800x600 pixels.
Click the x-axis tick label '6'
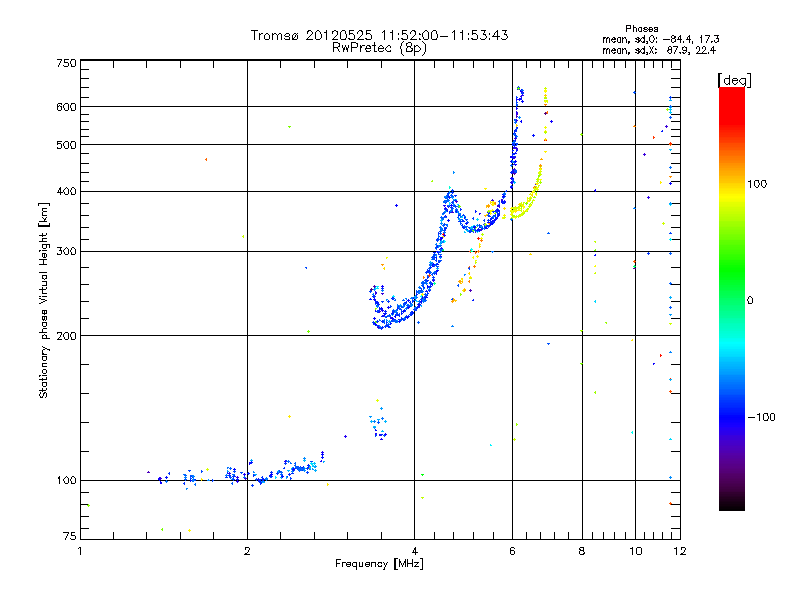coord(513,551)
